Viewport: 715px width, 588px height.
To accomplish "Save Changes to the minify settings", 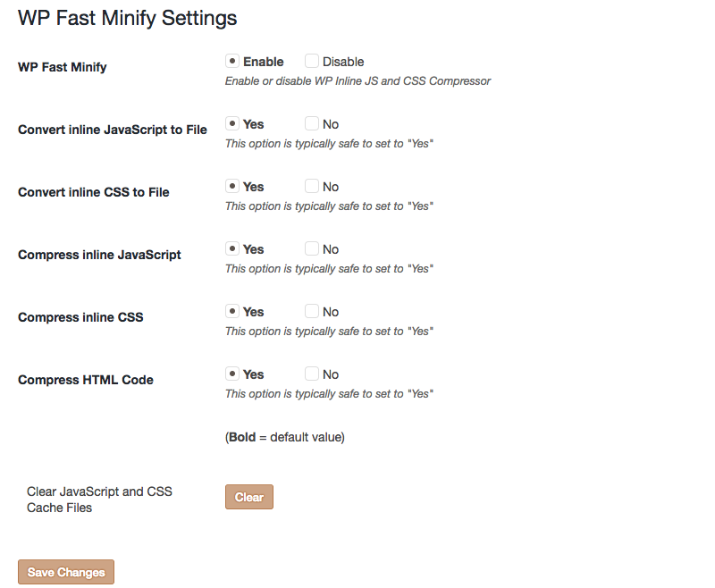I will coord(66,572).
